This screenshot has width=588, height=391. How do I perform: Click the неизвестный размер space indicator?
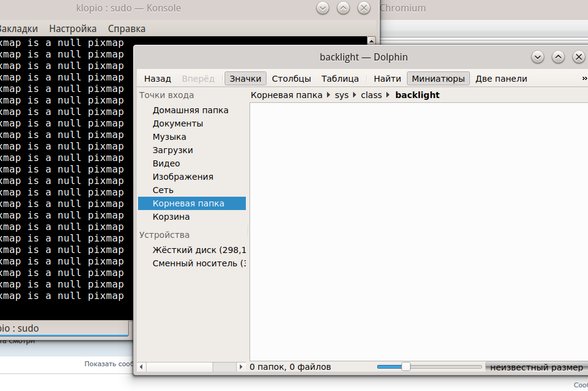tap(537, 367)
